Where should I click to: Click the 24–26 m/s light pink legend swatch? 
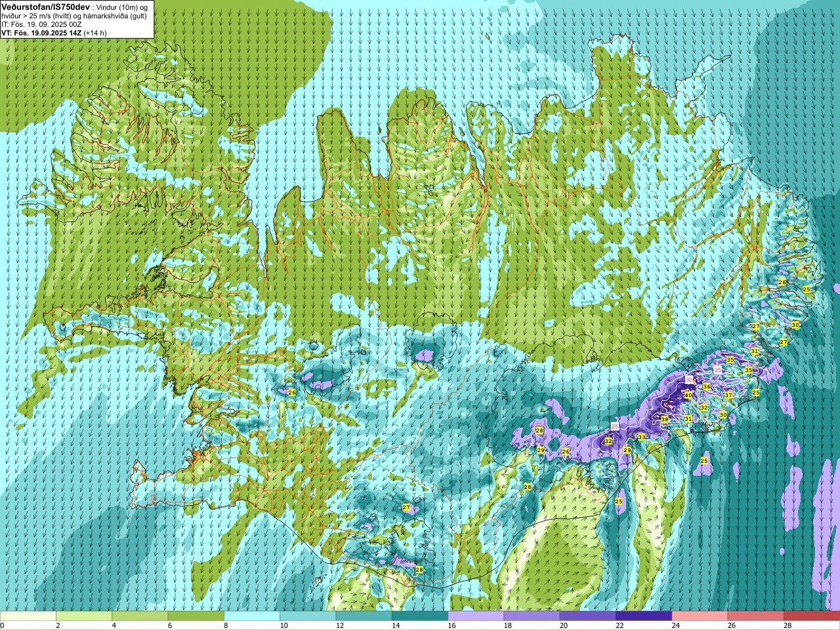700,616
